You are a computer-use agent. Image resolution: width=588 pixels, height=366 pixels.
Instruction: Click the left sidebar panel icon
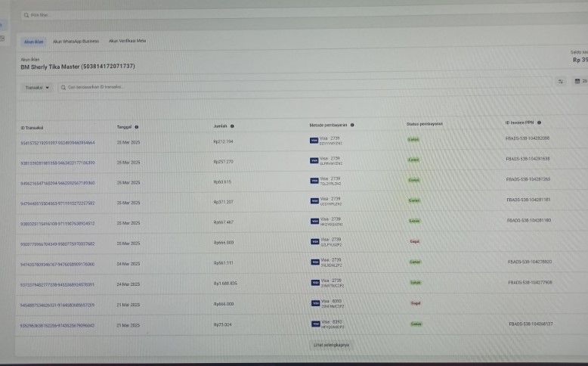(2, 38)
